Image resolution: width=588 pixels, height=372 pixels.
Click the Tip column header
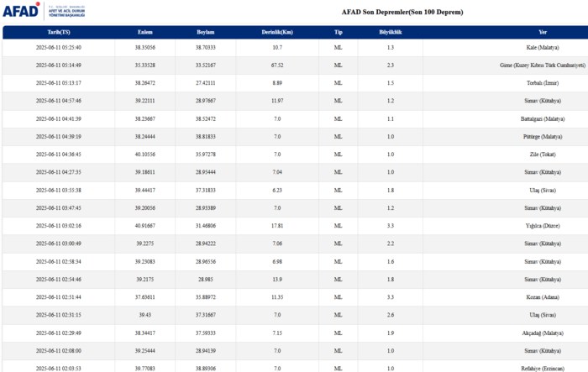tap(339, 31)
